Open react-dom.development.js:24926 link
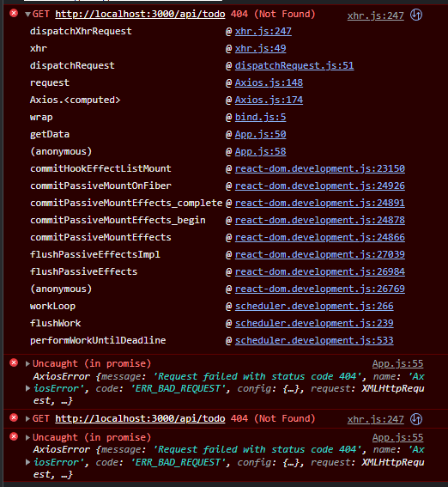The image size is (448, 487). coord(320,186)
